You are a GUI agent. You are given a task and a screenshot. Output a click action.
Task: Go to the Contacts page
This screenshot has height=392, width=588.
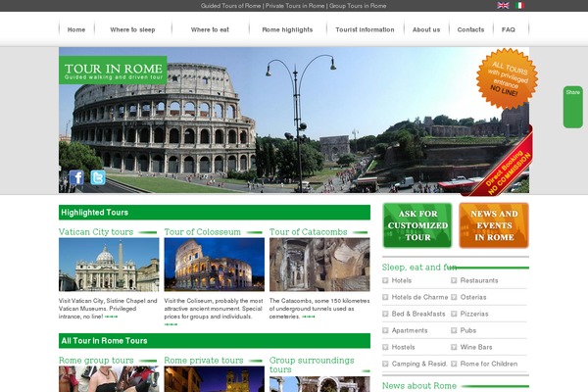pyautogui.click(x=470, y=29)
